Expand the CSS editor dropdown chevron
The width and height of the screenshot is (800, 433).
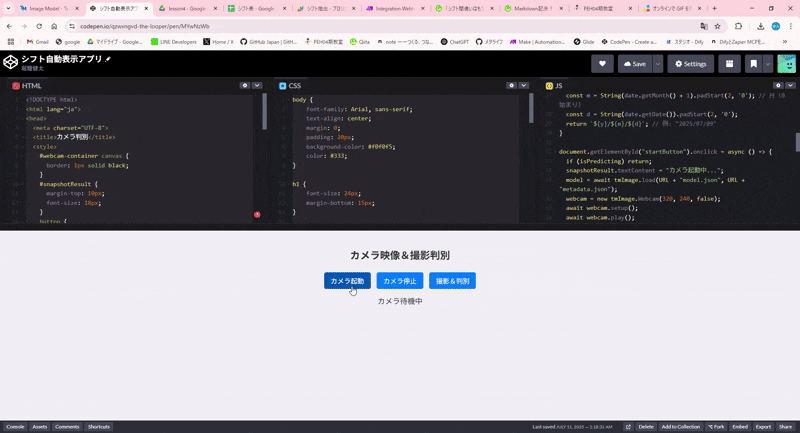click(523, 85)
